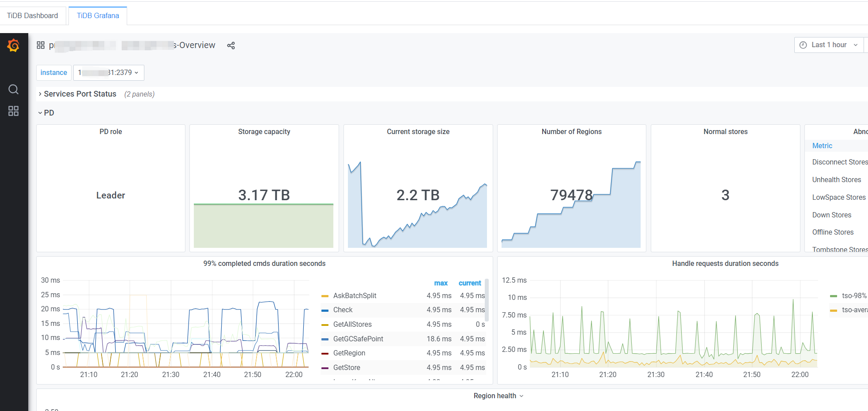Viewport: 868px width, 411px height.
Task: Click the GetRegion color swatch in the legend
Action: coord(325,353)
